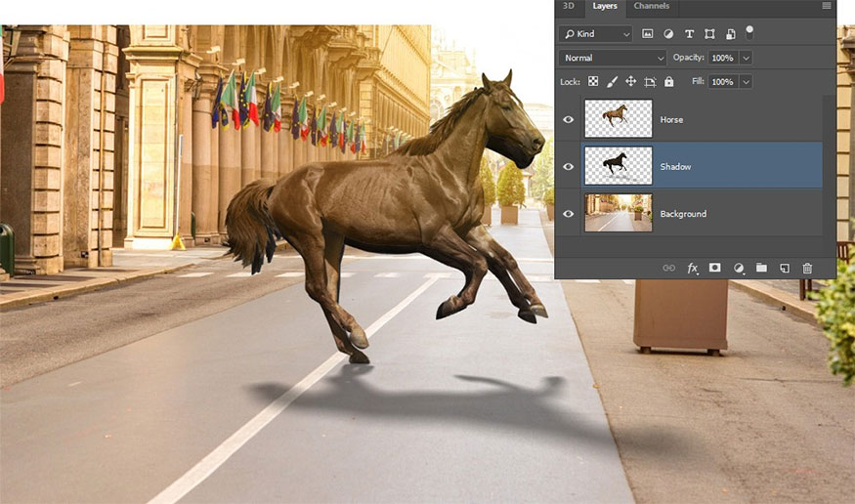Image resolution: width=855 pixels, height=504 pixels.
Task: Select the Horse layer name
Action: point(671,120)
